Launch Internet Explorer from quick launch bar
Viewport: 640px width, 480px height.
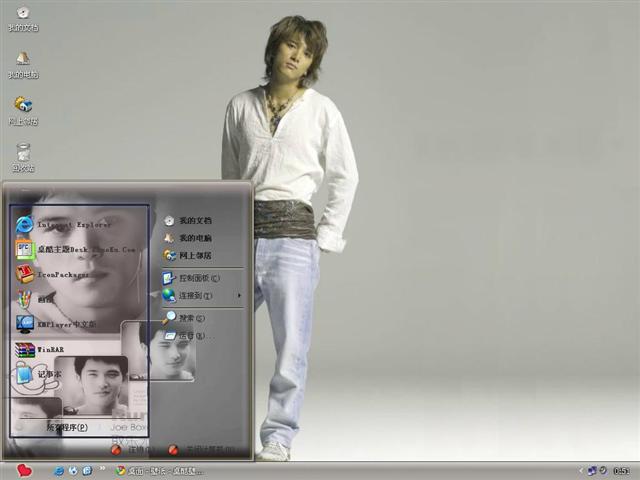[59, 471]
